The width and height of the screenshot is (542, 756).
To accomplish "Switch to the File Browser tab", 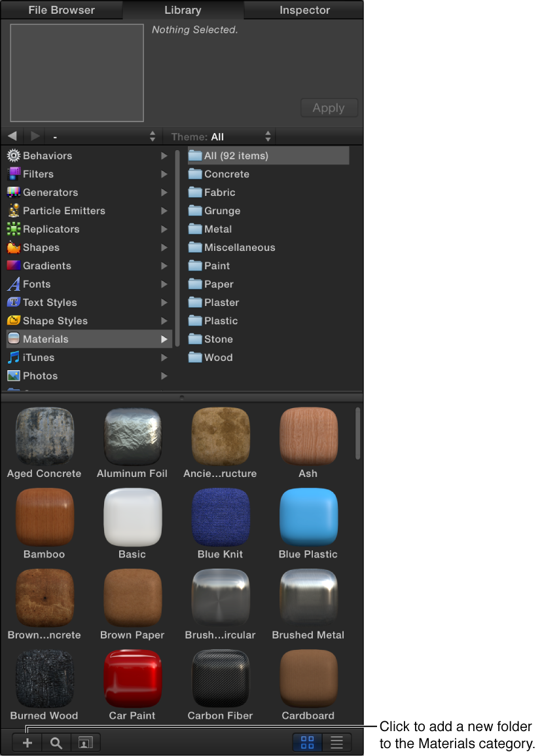I will click(60, 10).
